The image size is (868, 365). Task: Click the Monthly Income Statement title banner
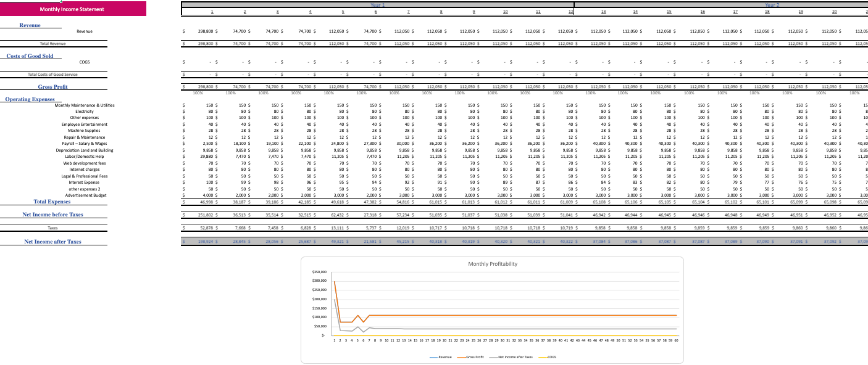(x=72, y=9)
